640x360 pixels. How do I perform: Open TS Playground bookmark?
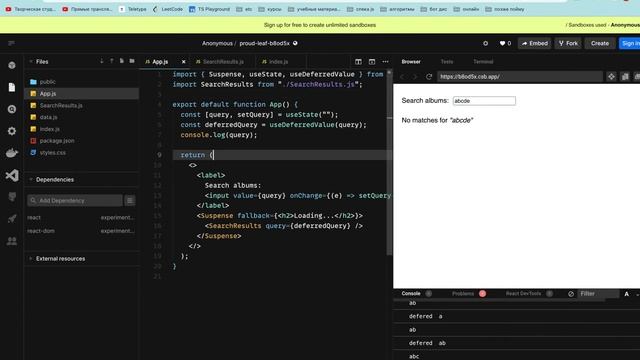[x=209, y=9]
